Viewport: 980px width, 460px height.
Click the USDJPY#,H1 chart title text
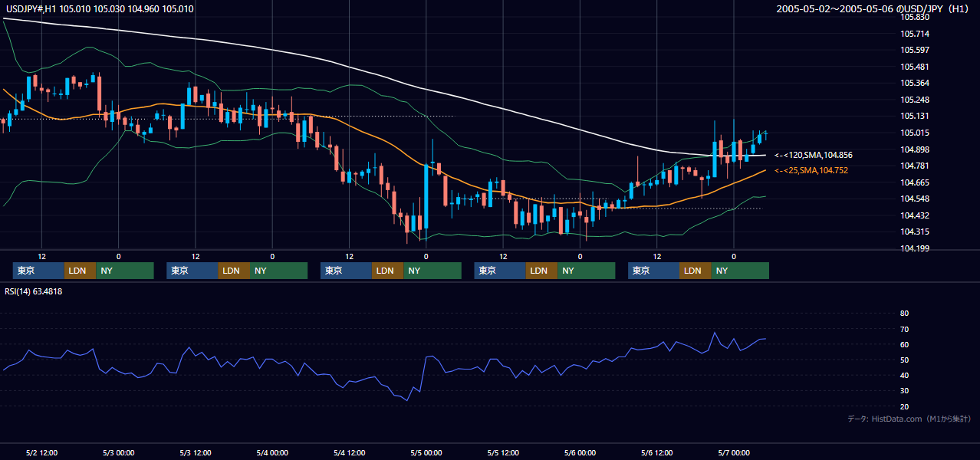[x=100, y=8]
